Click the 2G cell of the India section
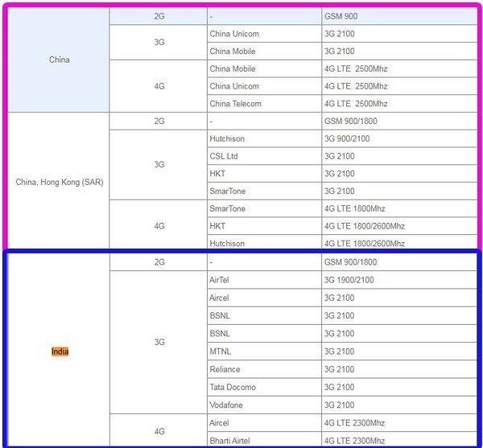 click(159, 262)
